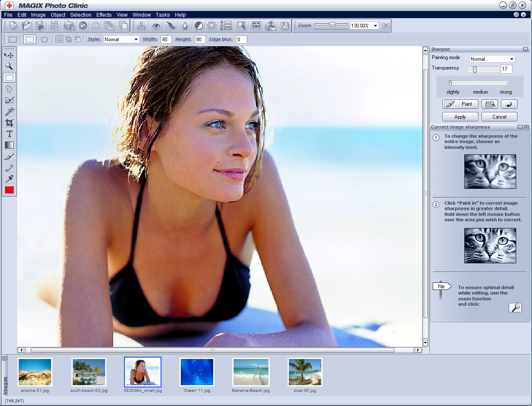The height and width of the screenshot is (406, 532).
Task: Select the Zoom magnifier tool
Action: [9, 66]
